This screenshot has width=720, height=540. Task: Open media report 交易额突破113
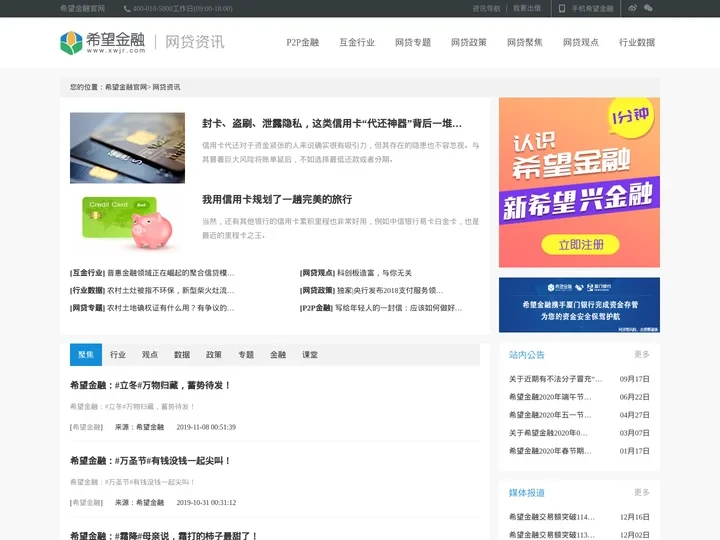click(x=552, y=534)
